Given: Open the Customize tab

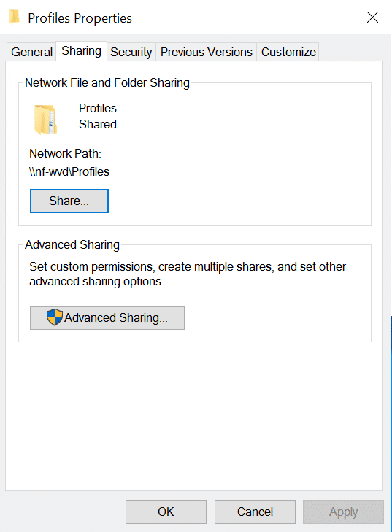Looking at the screenshot, I should [288, 52].
